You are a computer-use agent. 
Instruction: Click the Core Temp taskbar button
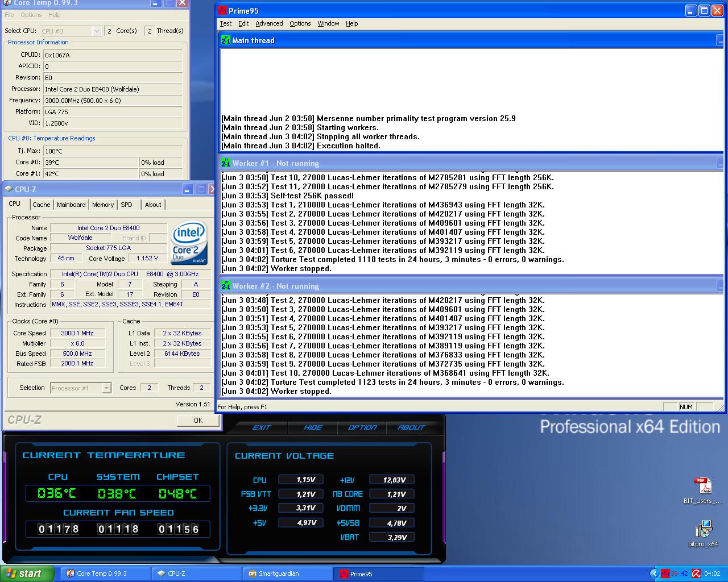tap(105, 574)
